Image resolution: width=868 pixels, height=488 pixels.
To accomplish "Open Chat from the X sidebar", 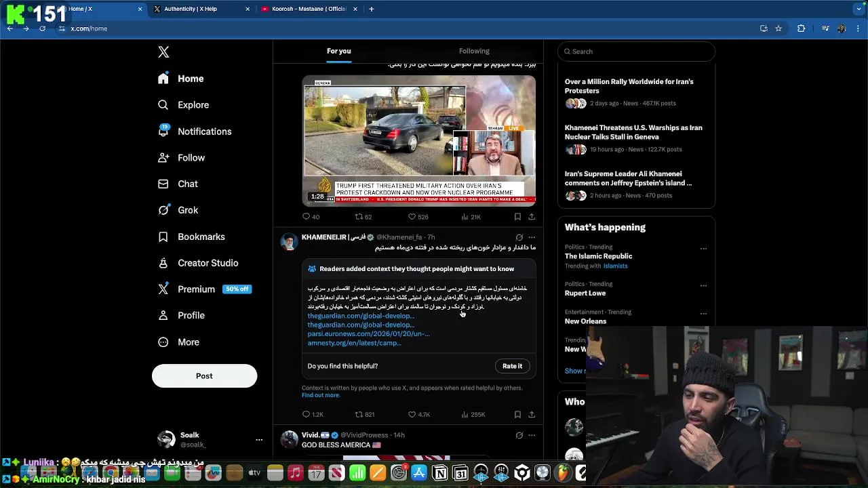I will [x=178, y=184].
